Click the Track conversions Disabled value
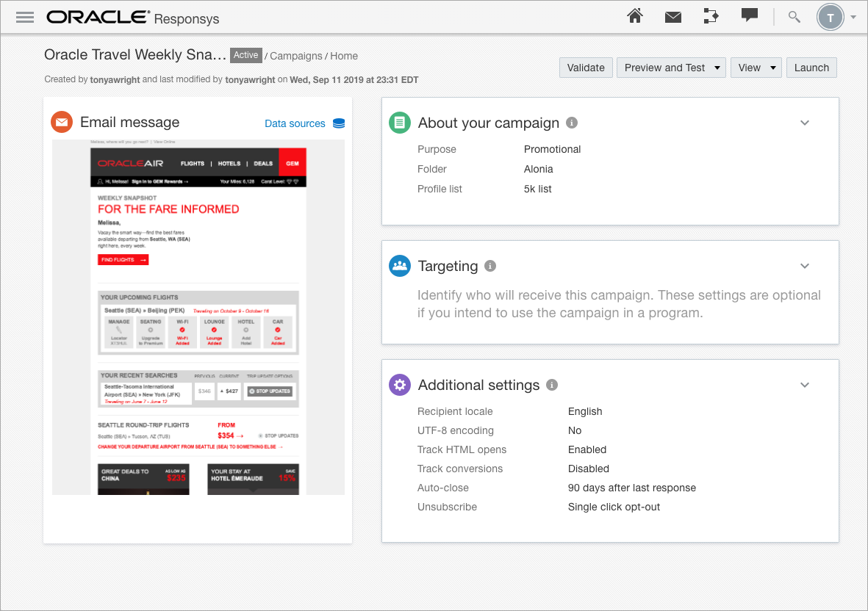Image resolution: width=868 pixels, height=611 pixels. 589,469
